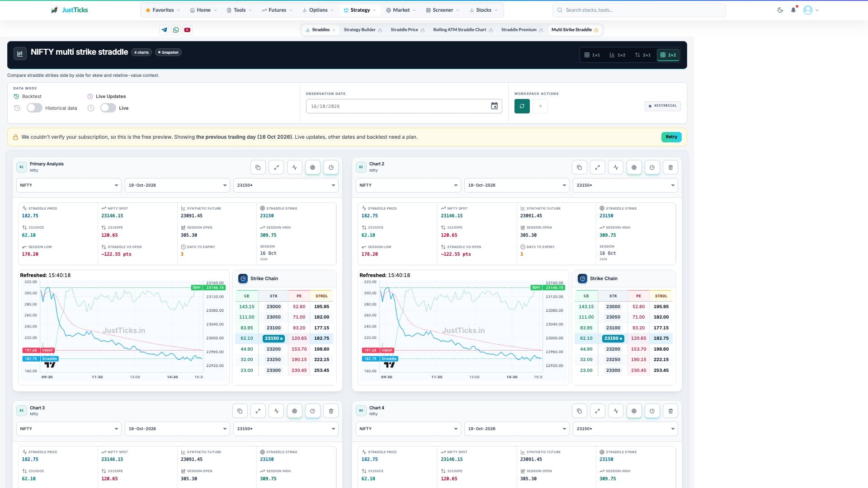Toggle target icon on Primary Analysis
Viewport: 868px width, 488px height.
pos(312,167)
